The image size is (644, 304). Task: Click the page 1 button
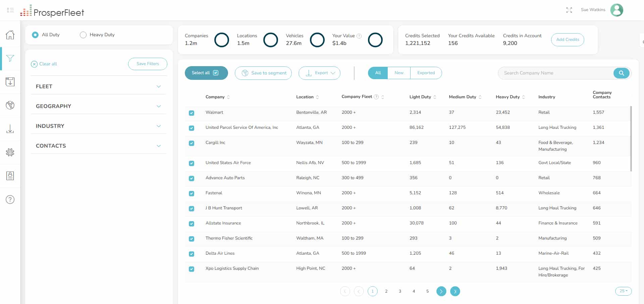click(x=373, y=291)
